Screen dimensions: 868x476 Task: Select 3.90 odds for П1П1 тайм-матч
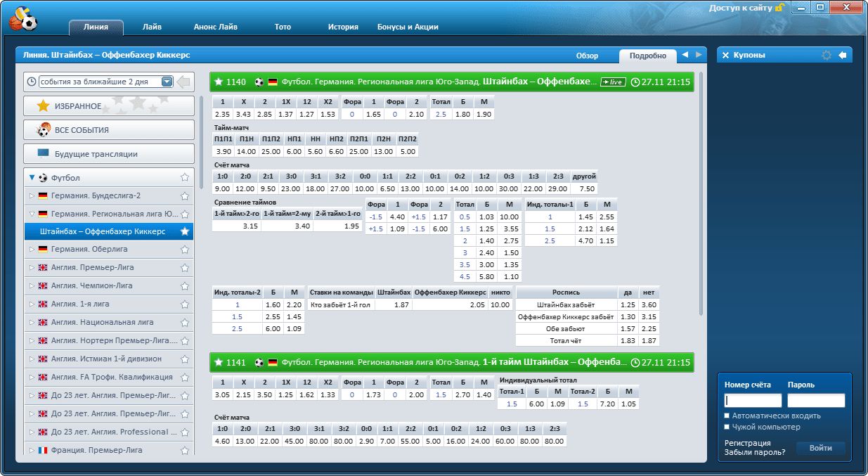224,151
